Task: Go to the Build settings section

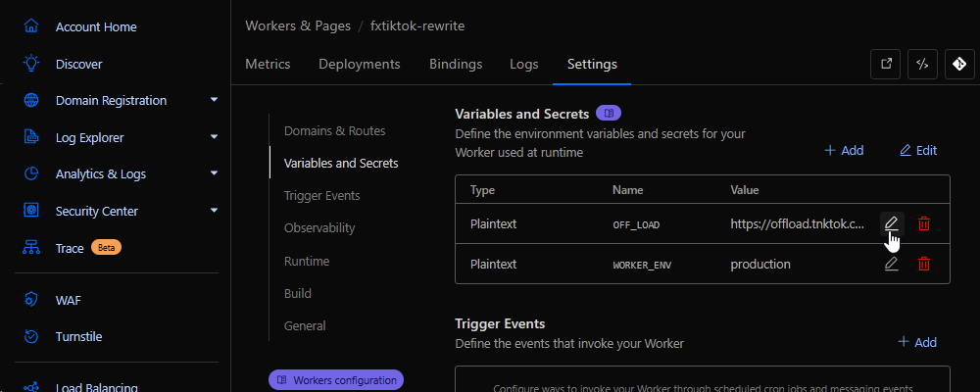Action: click(x=298, y=293)
